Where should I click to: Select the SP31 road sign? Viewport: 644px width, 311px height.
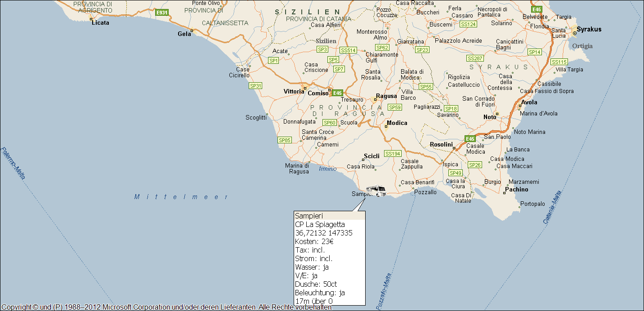(x=255, y=85)
